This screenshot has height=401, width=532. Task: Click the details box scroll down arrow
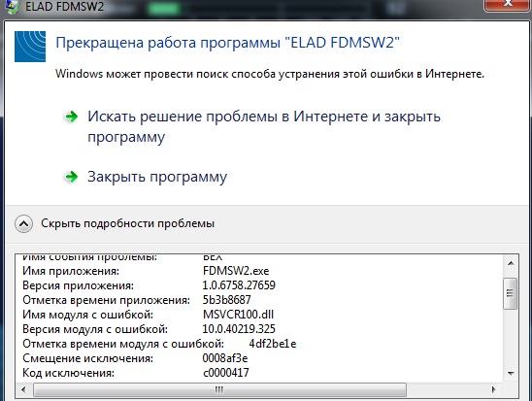click(511, 373)
